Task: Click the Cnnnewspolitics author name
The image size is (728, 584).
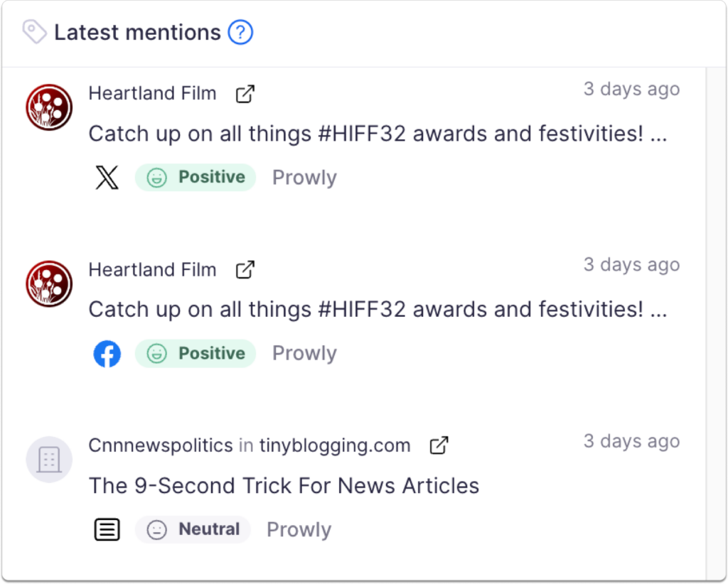Action: 160,445
